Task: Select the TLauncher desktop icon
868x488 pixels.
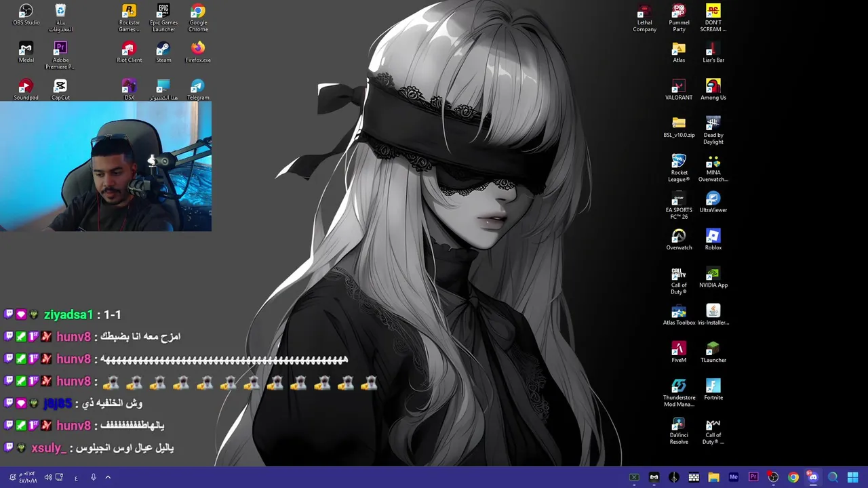Action: coord(713,352)
